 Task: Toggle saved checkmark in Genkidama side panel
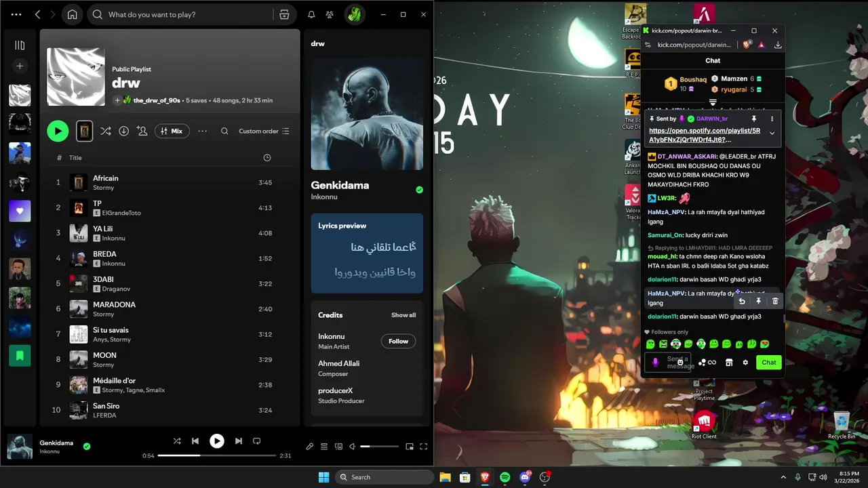point(419,190)
